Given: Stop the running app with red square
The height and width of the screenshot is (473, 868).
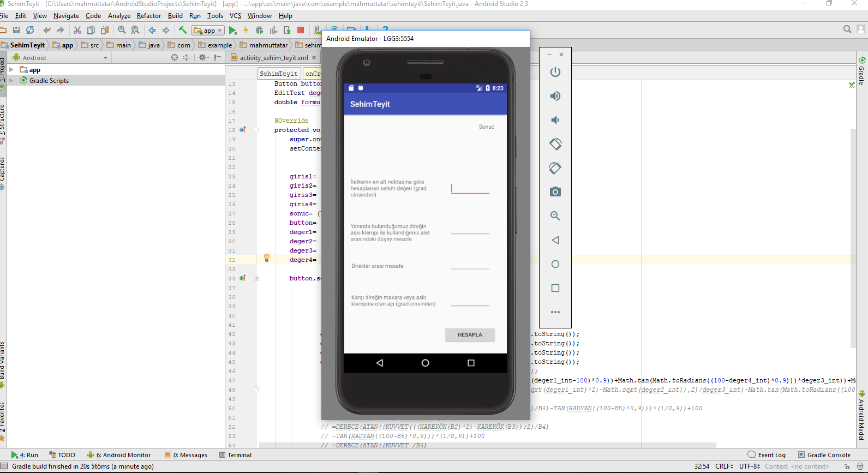Looking at the screenshot, I should point(301,31).
